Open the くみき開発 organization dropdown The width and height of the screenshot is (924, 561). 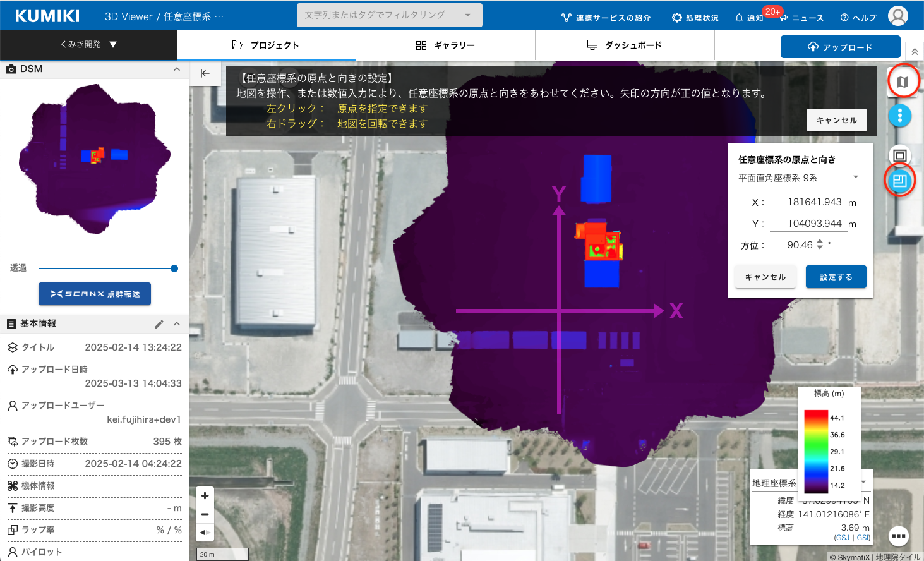(88, 45)
